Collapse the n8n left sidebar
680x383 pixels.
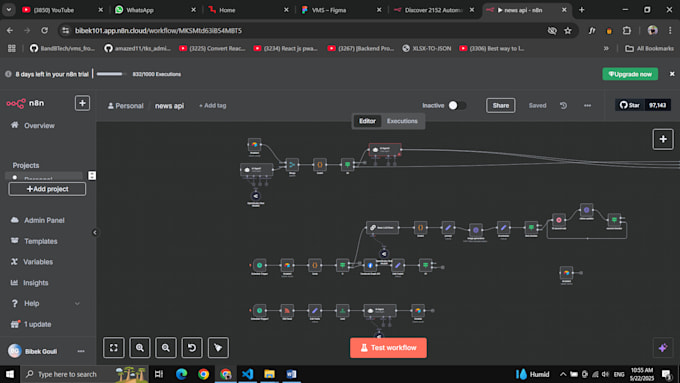[x=95, y=232]
